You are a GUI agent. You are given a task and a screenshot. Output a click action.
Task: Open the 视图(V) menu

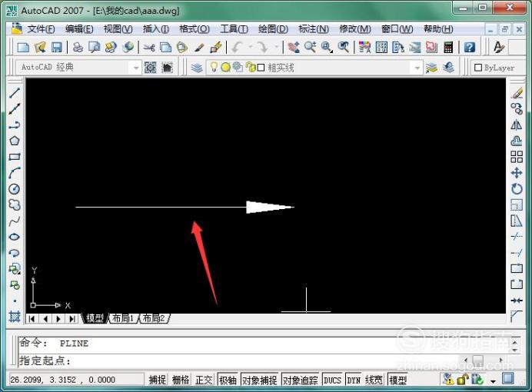(x=118, y=29)
